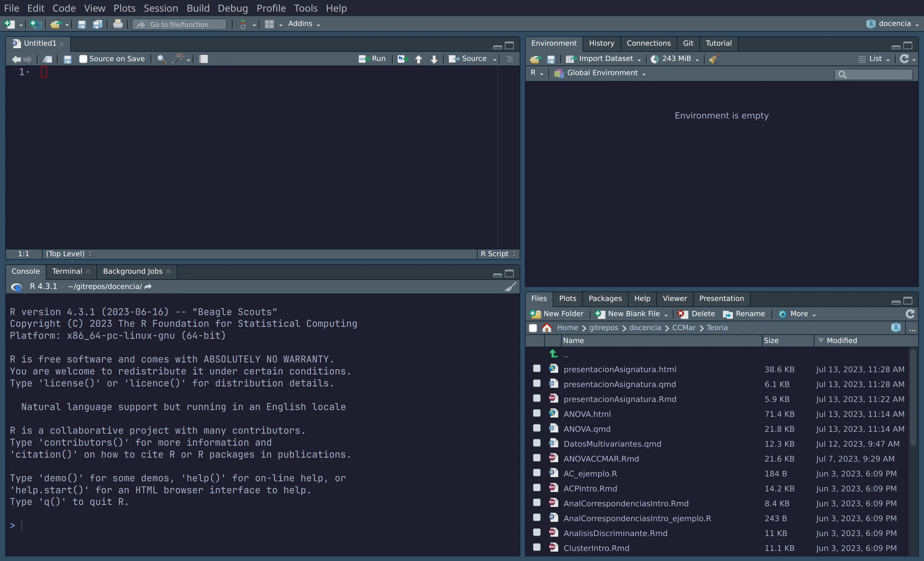Click the Run button
This screenshot has height=561, width=924.
(372, 59)
